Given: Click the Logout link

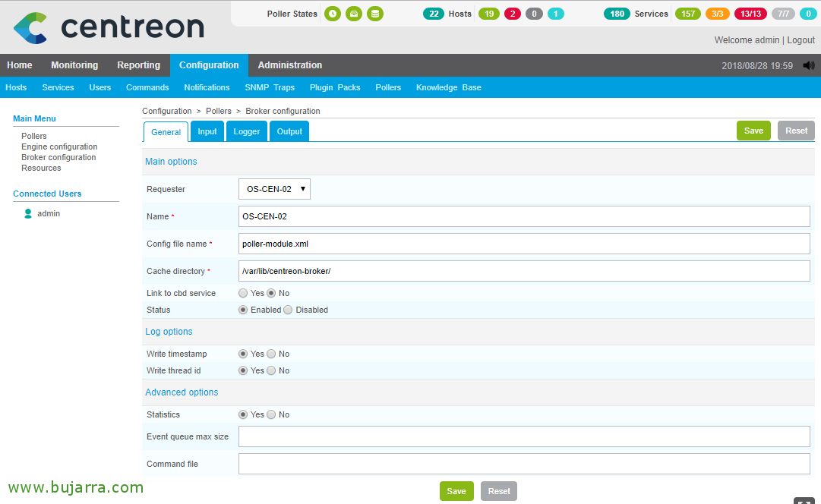Looking at the screenshot, I should coord(800,40).
